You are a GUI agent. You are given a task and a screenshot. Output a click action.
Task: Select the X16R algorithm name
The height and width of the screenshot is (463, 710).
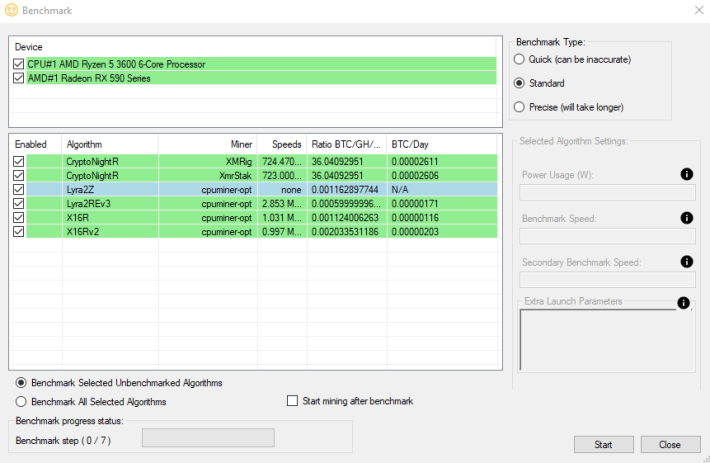77,218
